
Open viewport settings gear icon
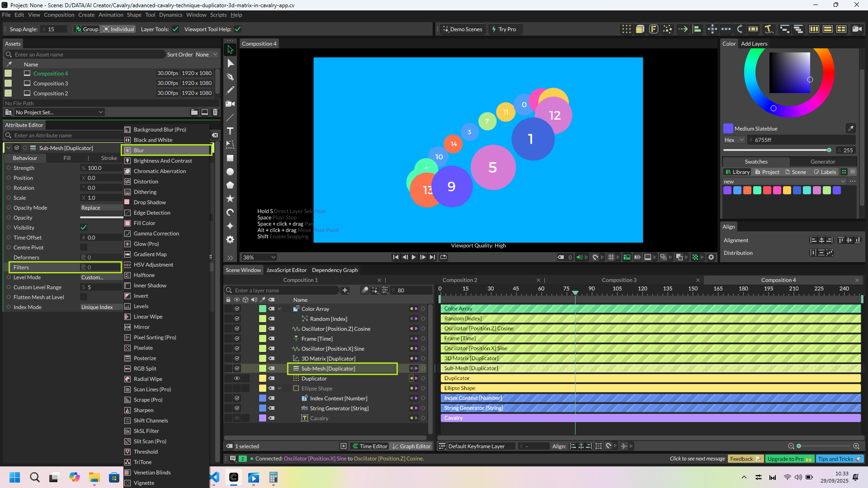(x=711, y=257)
